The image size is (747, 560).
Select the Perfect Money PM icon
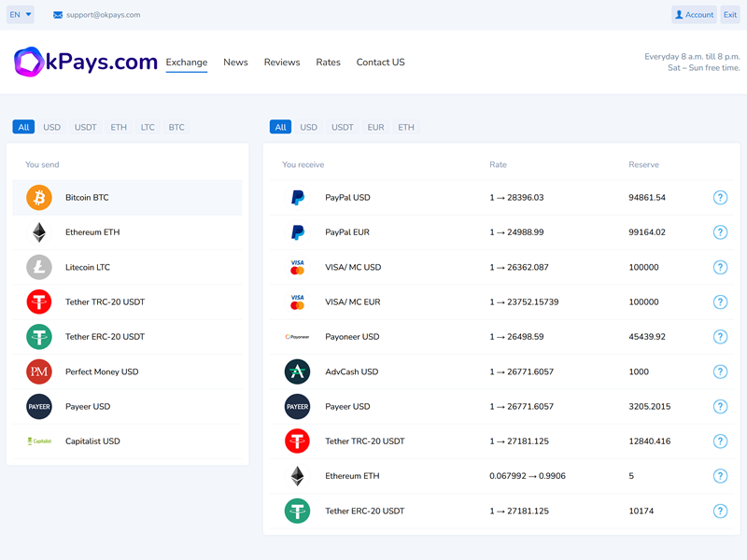click(39, 371)
